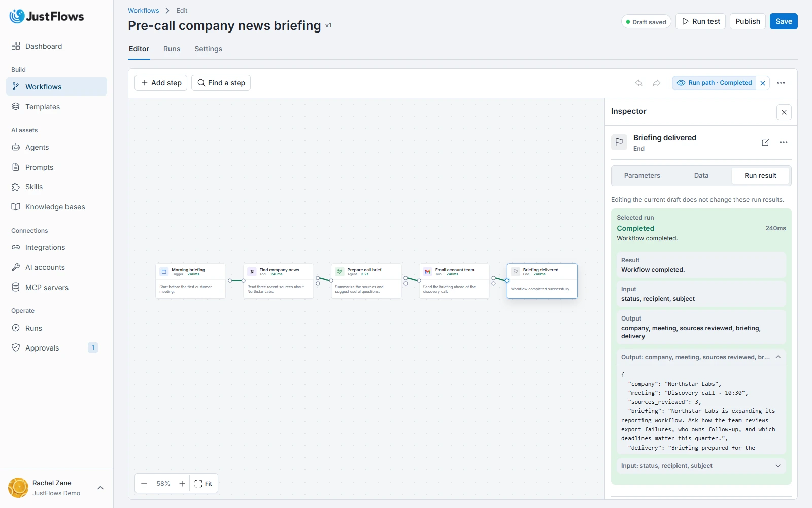
Task: Click the Save button
Action: click(784, 21)
